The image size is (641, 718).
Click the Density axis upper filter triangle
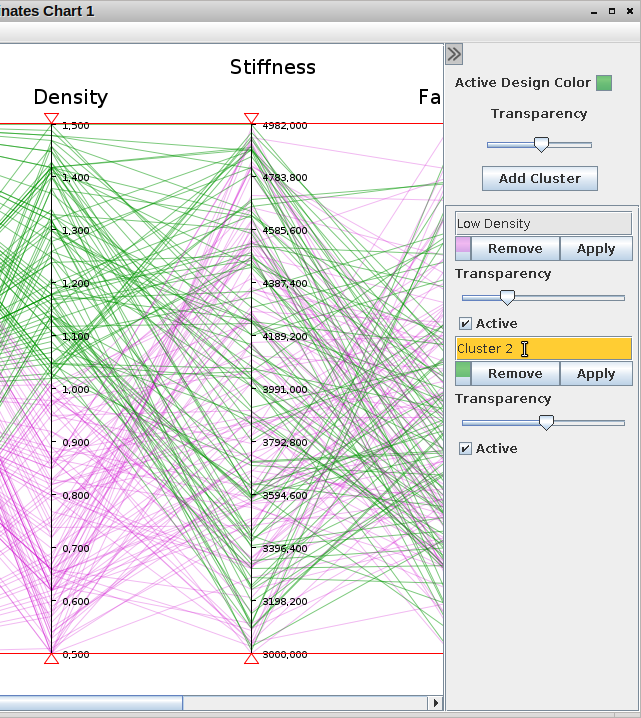click(x=51, y=119)
